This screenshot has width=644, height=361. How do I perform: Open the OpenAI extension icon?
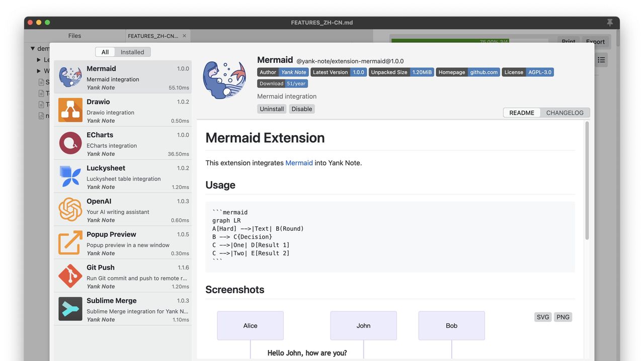[70, 210]
